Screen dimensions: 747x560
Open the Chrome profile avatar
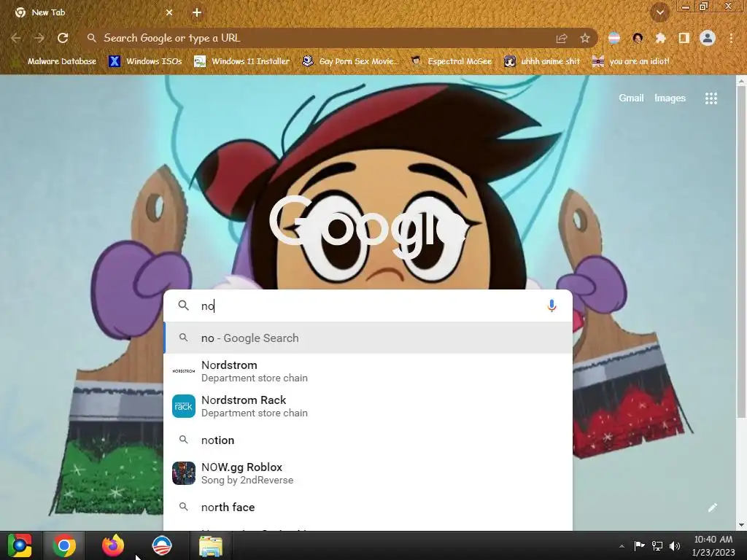tap(708, 38)
